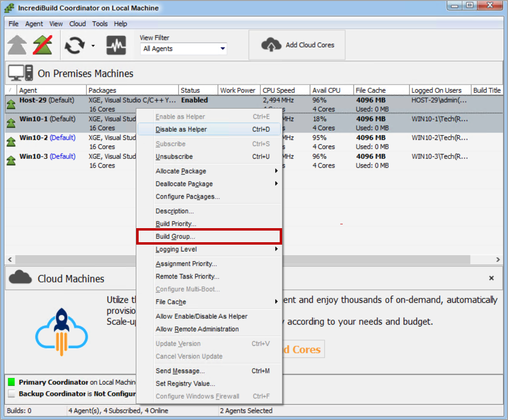The width and height of the screenshot is (508, 420).
Task: Open the View Filter All Agents dropdown
Action: [x=184, y=48]
